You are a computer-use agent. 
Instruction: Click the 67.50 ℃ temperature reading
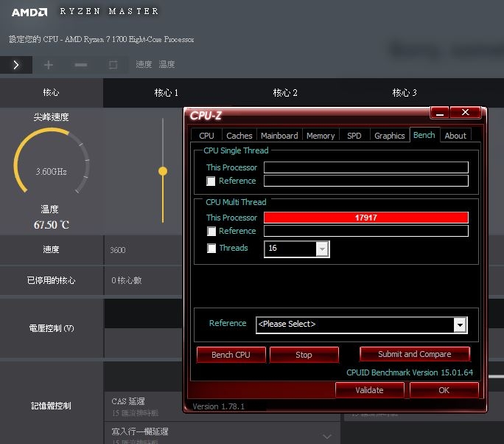point(52,224)
